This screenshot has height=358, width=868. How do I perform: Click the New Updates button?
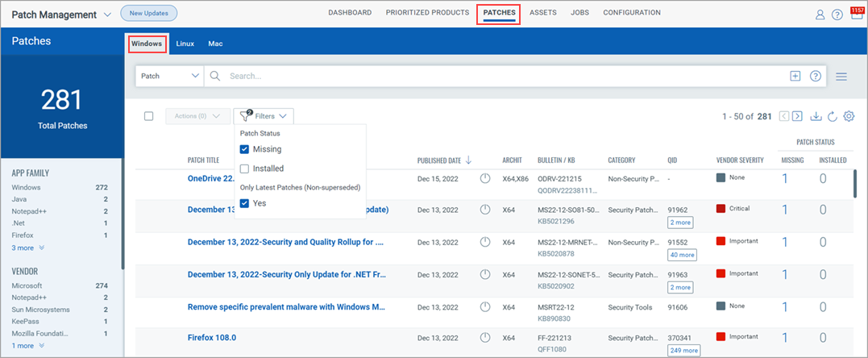click(x=149, y=13)
